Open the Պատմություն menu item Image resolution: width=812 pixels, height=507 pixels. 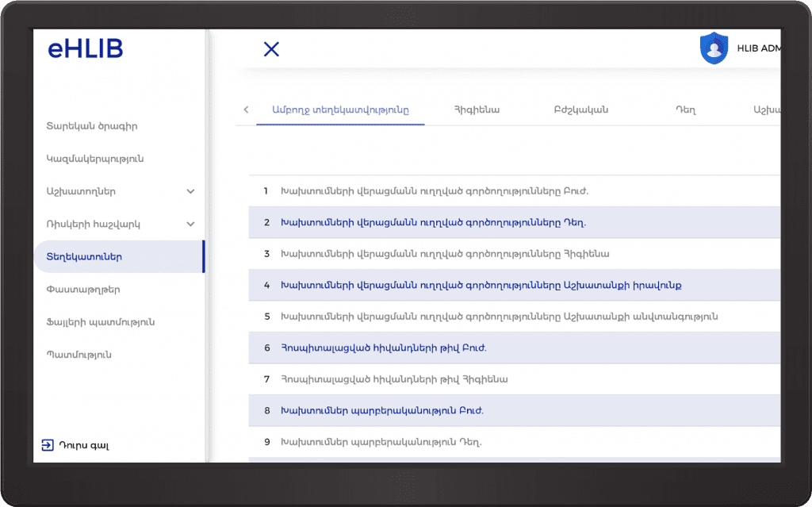pos(79,355)
